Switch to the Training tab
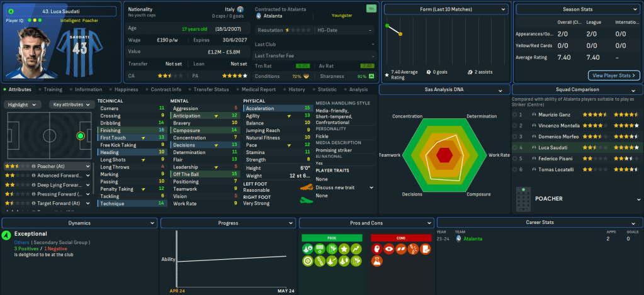 click(52, 89)
